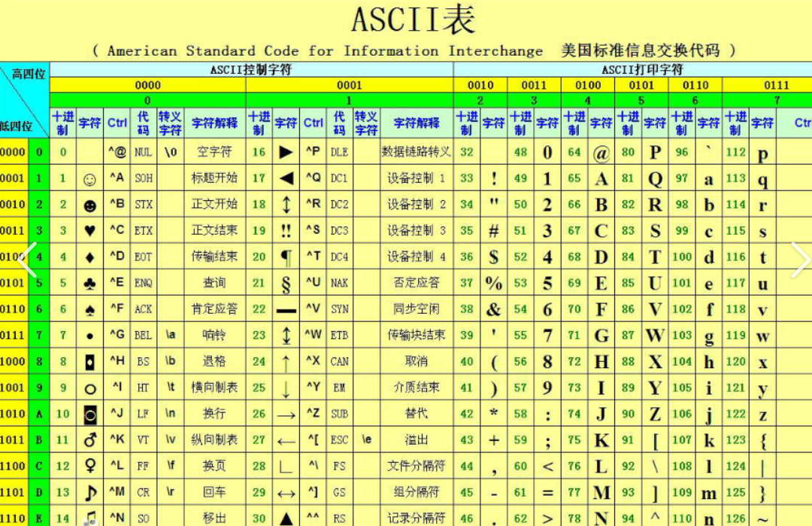The width and height of the screenshot is (812, 526).
Task: Select the "否定应答" description cell
Action: pyautogui.click(x=417, y=282)
